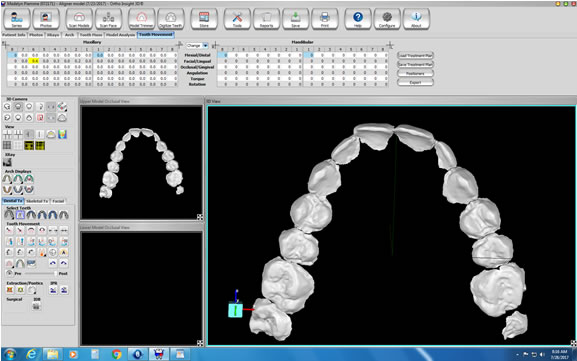
Task: Switch to the XRays tab
Action: [x=54, y=35]
